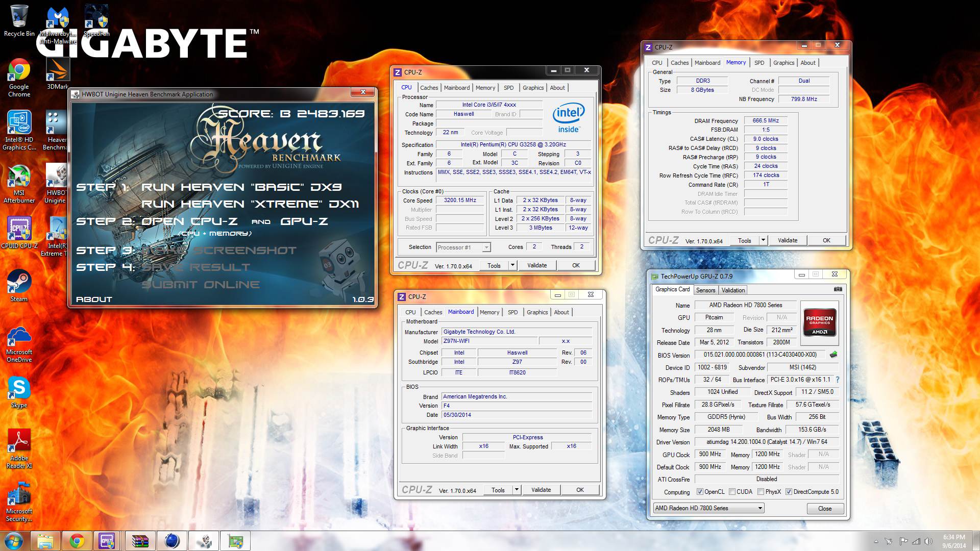This screenshot has height=551, width=980.
Task: Click ABOUT in the HWBOT Heaven window
Action: pos(94,299)
